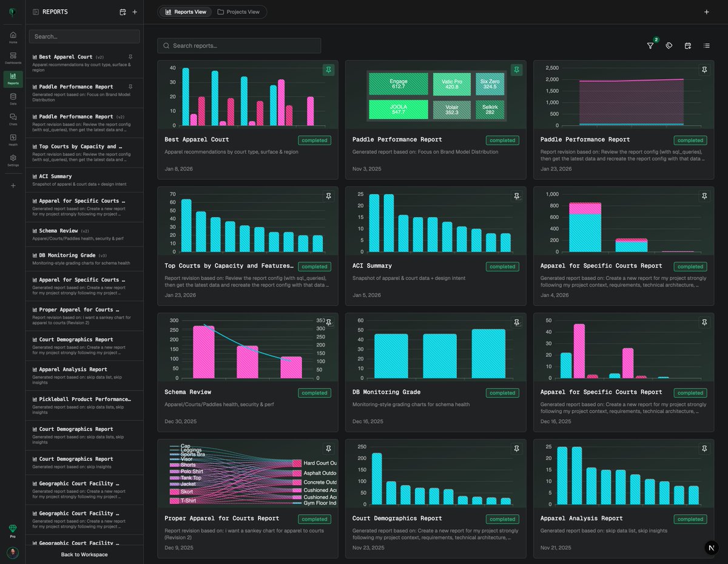
Task: Click completed badge on Court Demographics Report card
Action: tap(502, 519)
